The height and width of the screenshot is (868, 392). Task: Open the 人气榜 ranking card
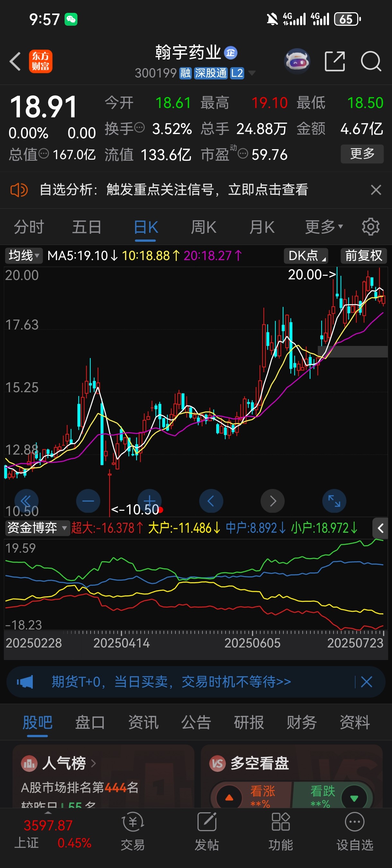click(103, 776)
